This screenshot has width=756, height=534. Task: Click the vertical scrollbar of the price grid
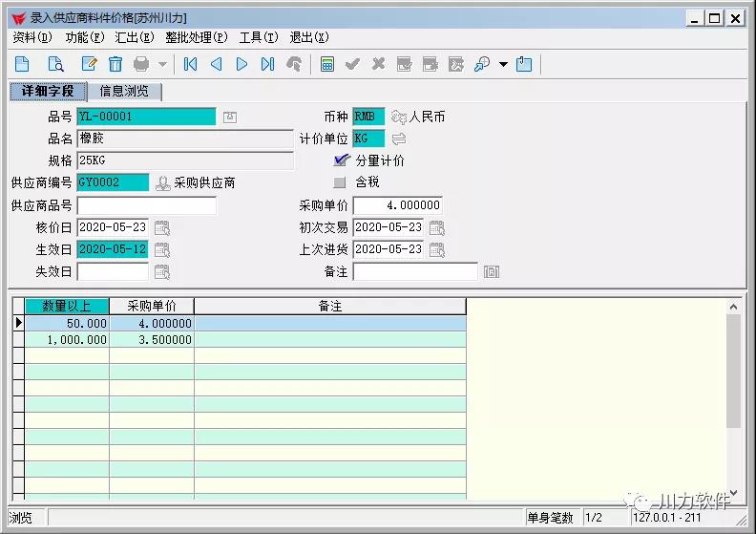point(733,401)
